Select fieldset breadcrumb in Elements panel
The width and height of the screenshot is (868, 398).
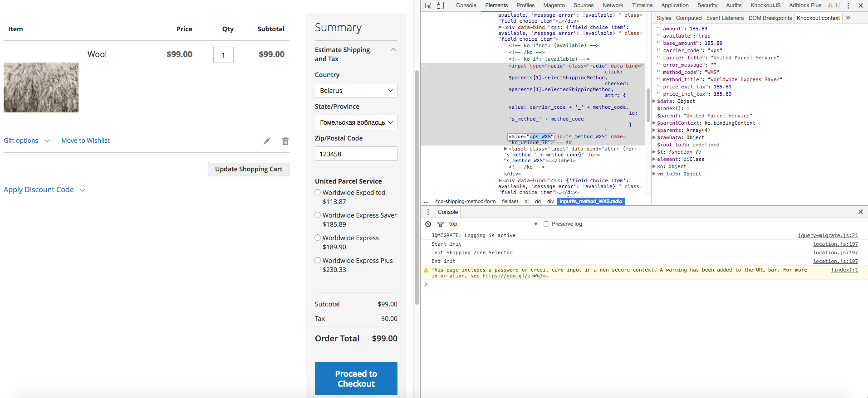[510, 202]
